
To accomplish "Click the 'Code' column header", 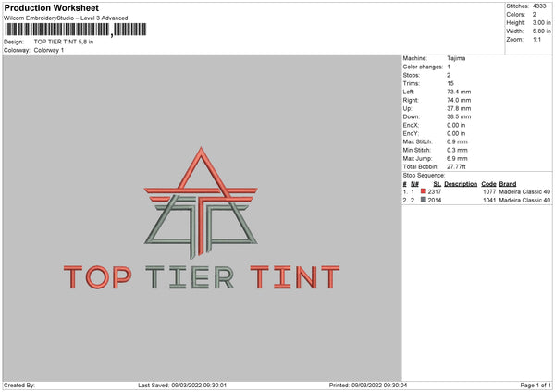I will click(x=488, y=184).
